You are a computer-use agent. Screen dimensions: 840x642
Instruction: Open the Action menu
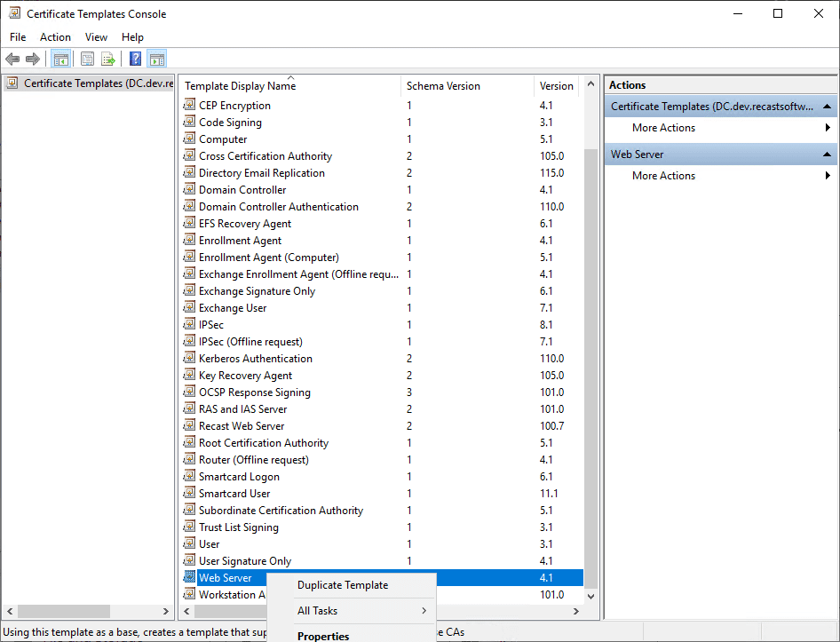point(55,36)
